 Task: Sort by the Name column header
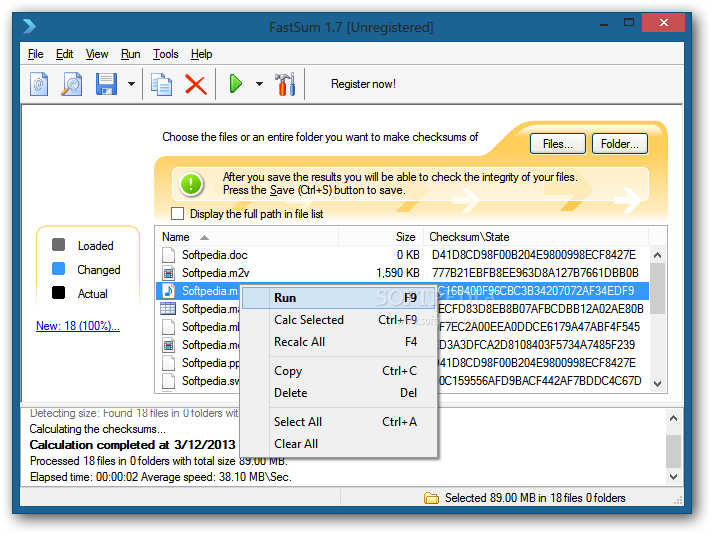click(247, 237)
